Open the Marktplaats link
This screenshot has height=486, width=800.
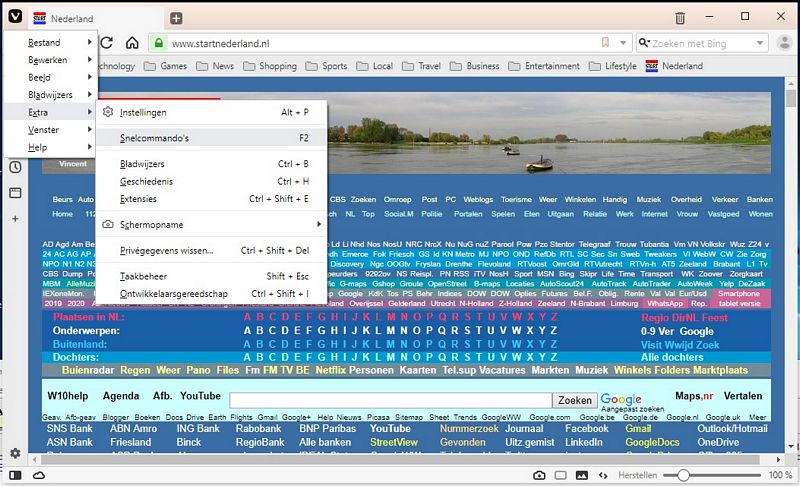click(x=720, y=370)
